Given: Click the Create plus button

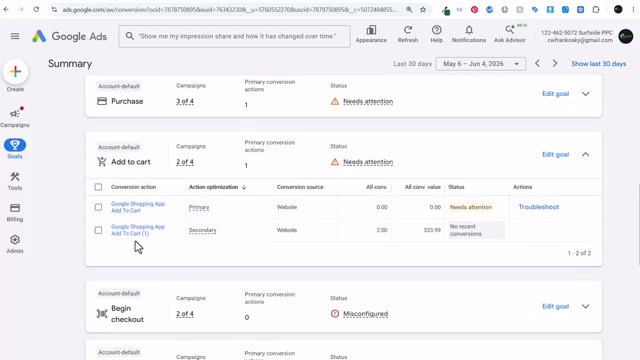Looking at the screenshot, I should pyautogui.click(x=15, y=72).
